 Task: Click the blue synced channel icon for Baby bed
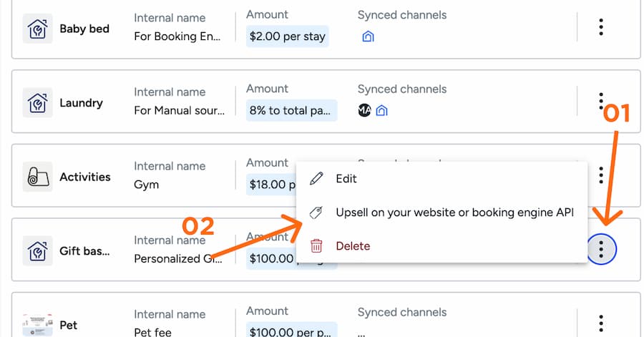click(368, 36)
